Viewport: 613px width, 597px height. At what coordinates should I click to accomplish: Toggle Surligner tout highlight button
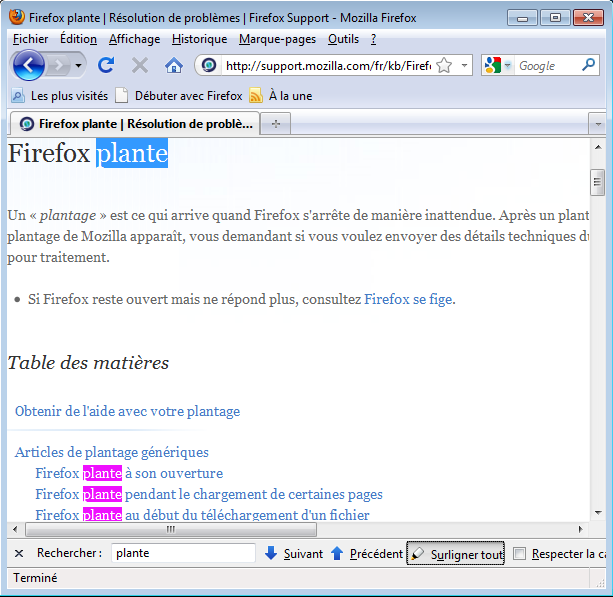[455, 553]
